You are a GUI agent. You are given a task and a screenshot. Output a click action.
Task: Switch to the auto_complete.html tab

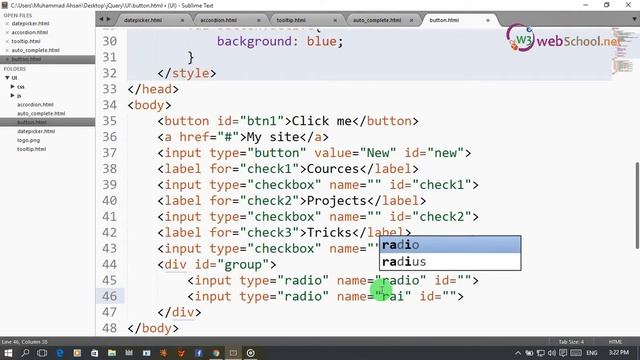coord(377,20)
